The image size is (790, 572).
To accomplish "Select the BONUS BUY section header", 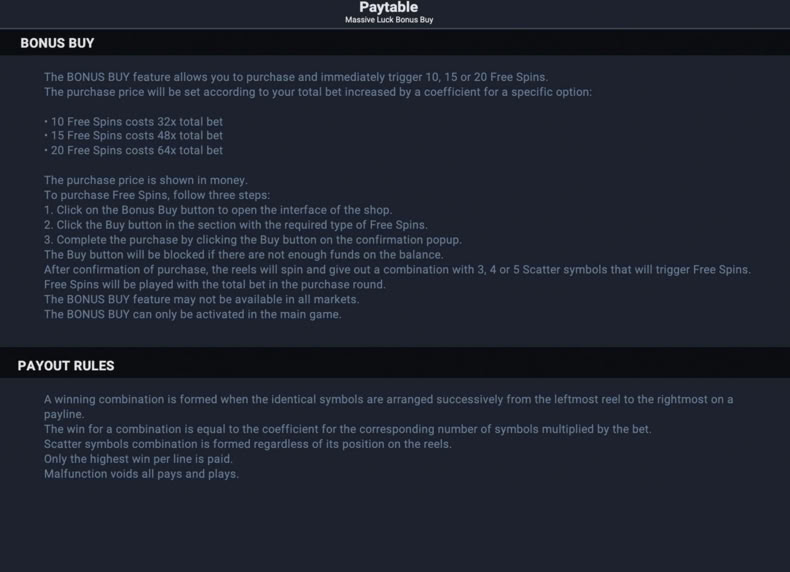I will (x=57, y=43).
